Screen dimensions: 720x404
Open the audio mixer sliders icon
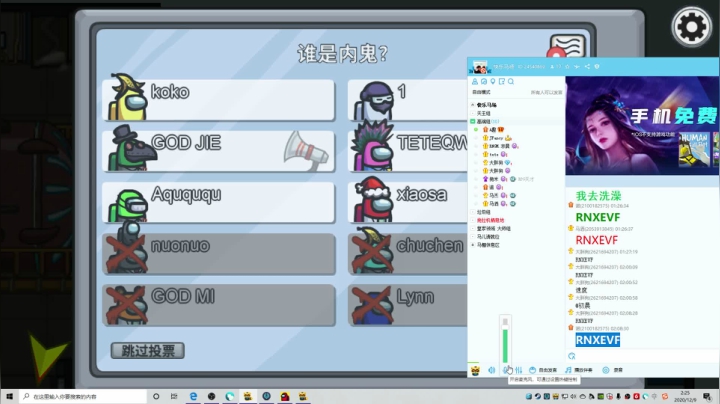pos(518,370)
